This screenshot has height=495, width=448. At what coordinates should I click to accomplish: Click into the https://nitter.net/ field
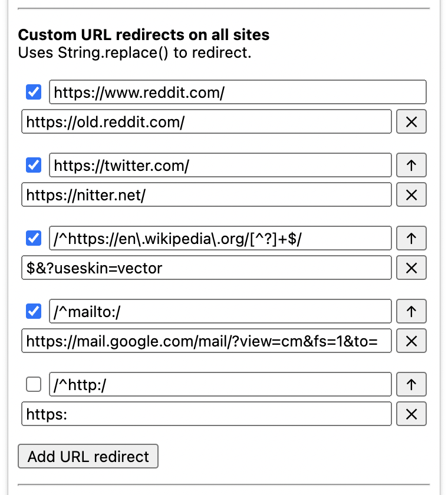tap(206, 195)
